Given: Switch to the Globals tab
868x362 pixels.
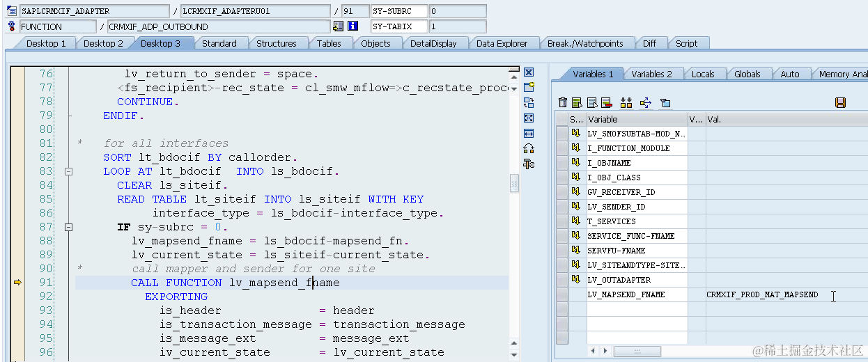Looking at the screenshot, I should pyautogui.click(x=747, y=74).
